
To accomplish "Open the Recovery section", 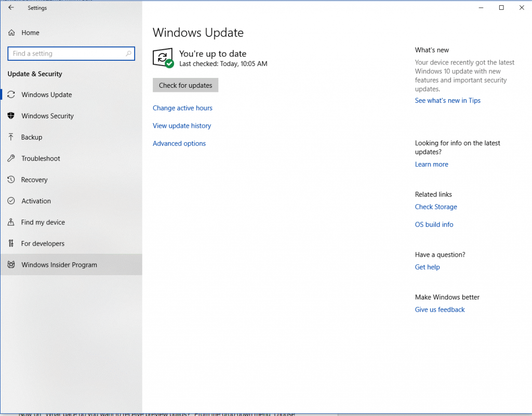I will coord(71,180).
